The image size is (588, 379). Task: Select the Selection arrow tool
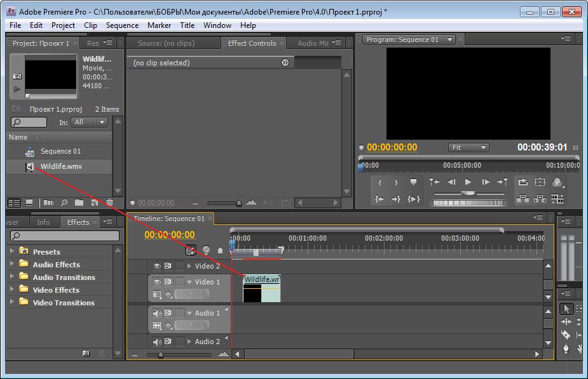[566, 309]
